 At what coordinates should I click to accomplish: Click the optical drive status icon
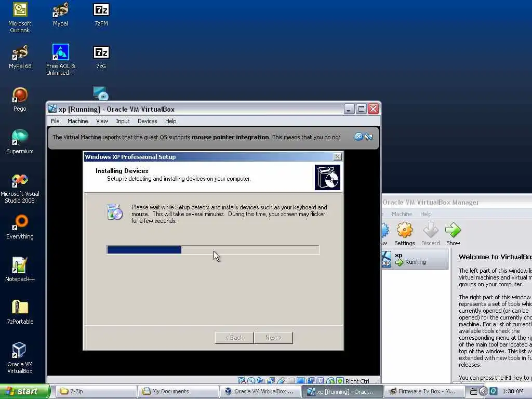pos(251,381)
